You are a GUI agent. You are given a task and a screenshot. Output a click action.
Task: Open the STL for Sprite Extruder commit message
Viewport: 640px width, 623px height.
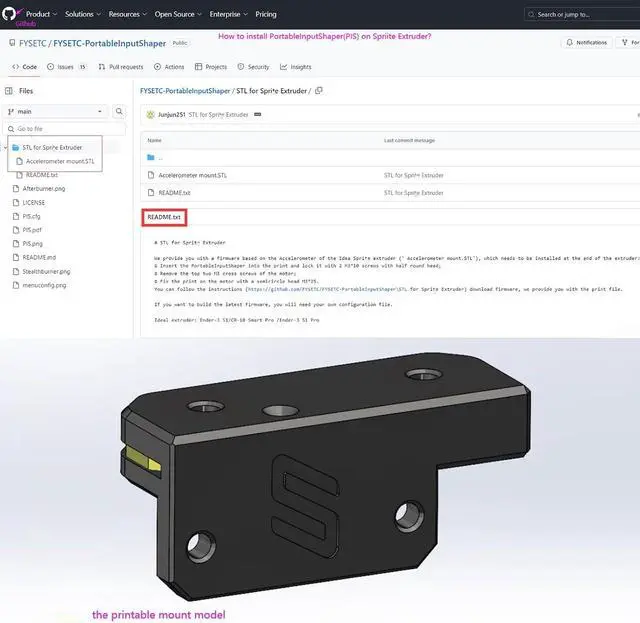click(x=218, y=115)
